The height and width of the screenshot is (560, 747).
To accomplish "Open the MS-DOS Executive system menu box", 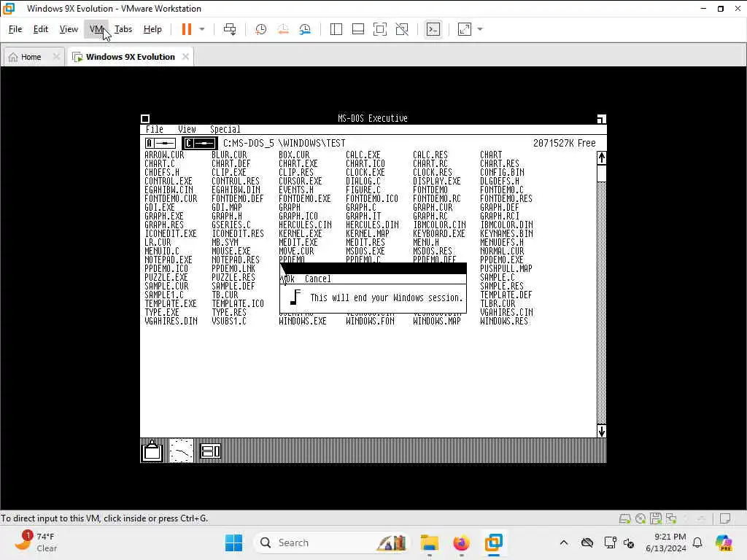I will (x=145, y=119).
